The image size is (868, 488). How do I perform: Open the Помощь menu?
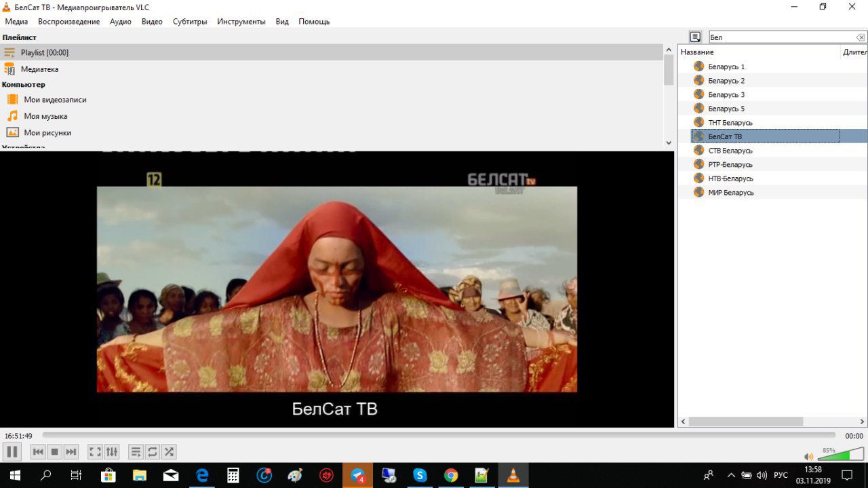point(314,22)
